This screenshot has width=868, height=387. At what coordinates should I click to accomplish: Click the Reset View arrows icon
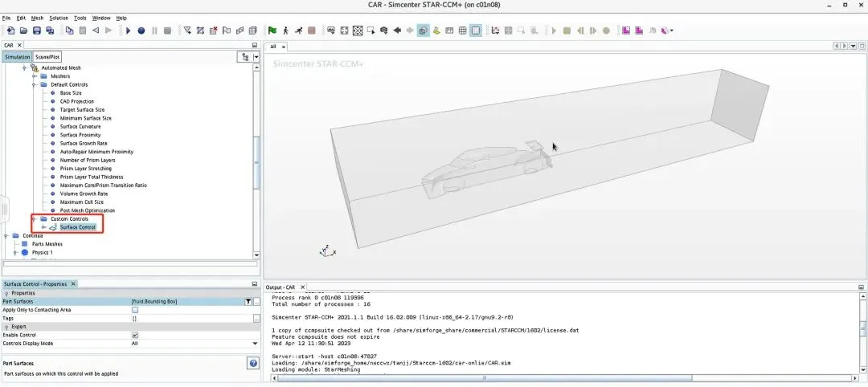pos(344,31)
